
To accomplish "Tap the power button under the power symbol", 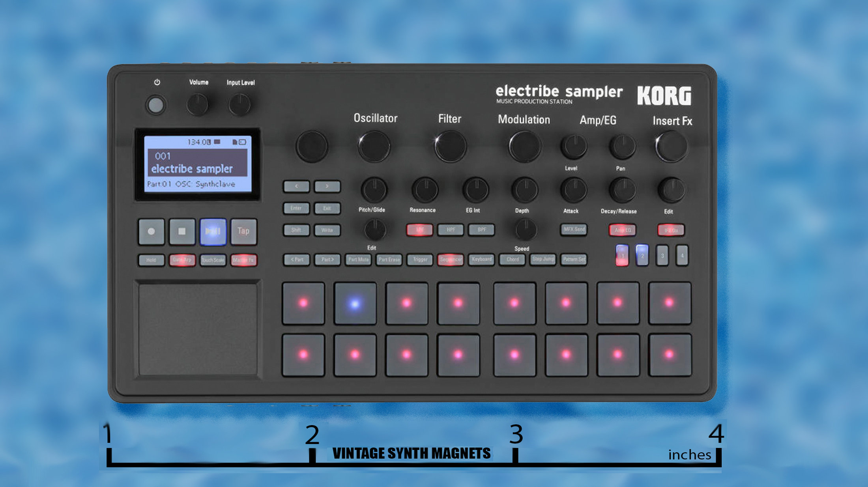I will [155, 105].
